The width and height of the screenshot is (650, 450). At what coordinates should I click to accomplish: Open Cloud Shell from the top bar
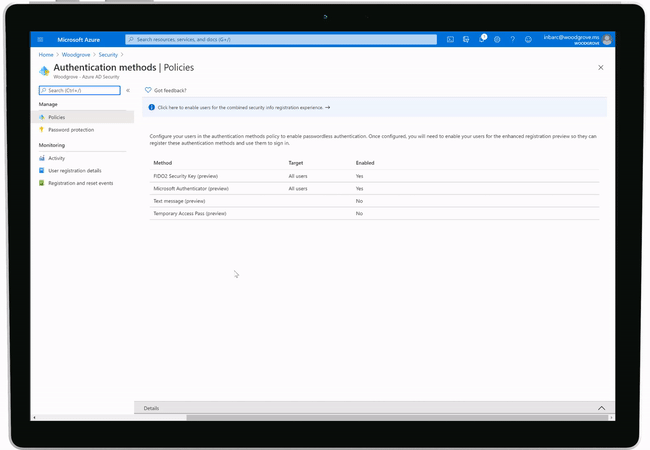point(451,39)
